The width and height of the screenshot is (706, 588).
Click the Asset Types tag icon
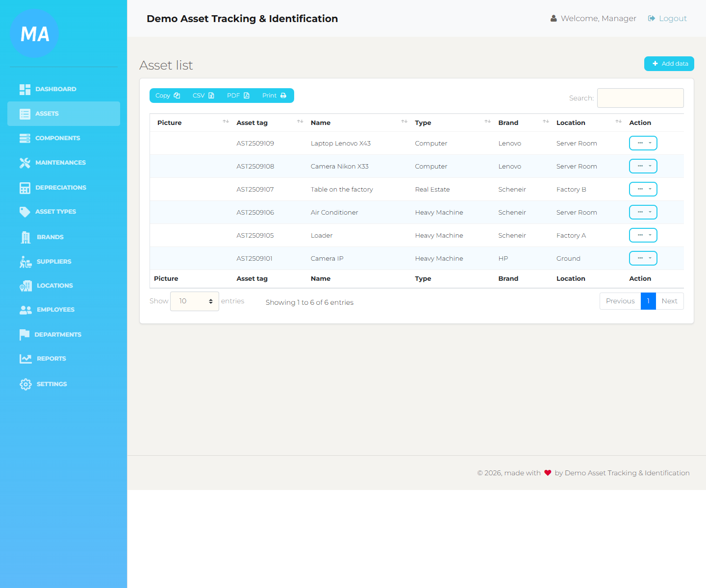pyautogui.click(x=25, y=212)
